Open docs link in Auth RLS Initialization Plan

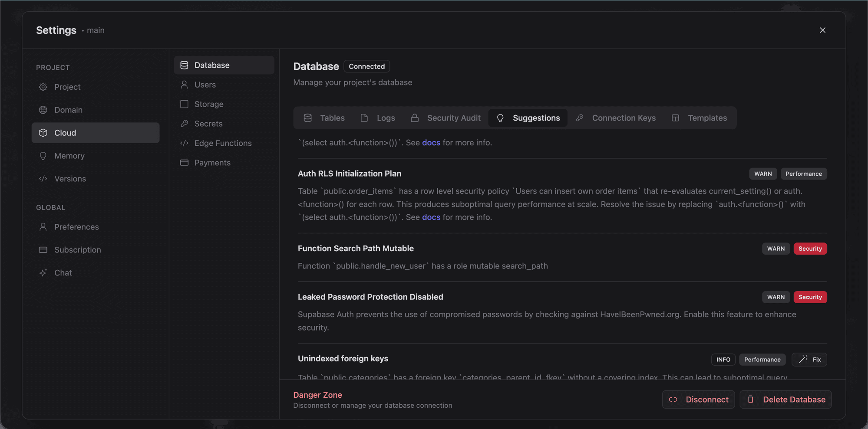[431, 217]
